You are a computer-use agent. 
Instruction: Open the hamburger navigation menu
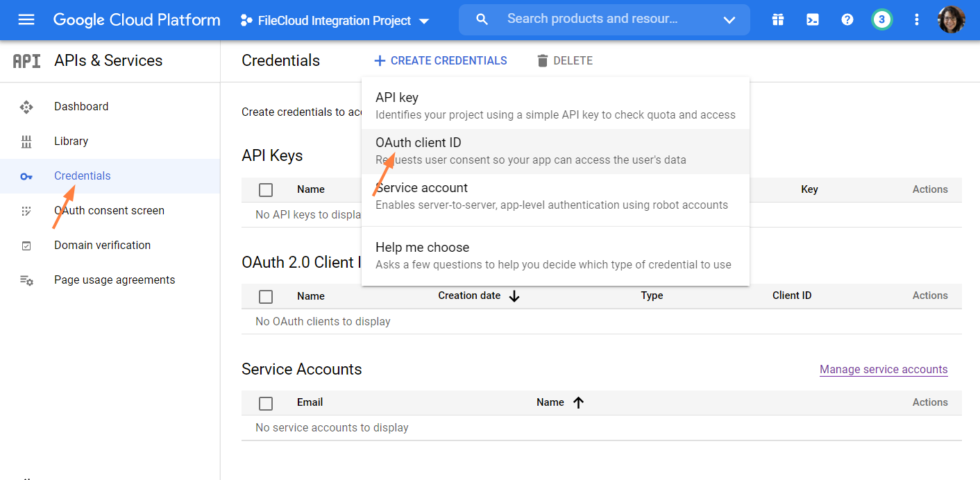[26, 19]
